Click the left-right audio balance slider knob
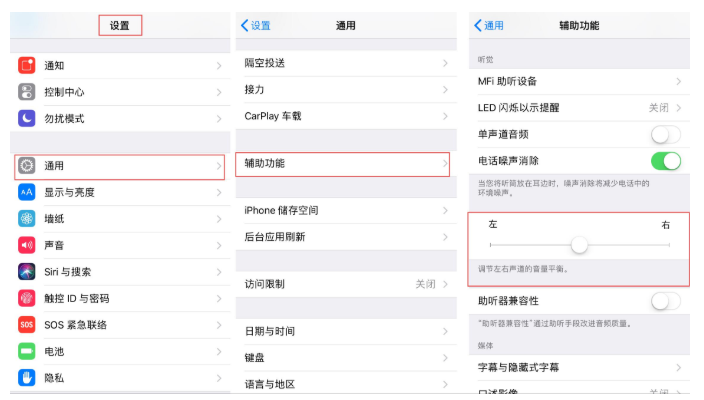Image resolution: width=704 pixels, height=400 pixels. point(579,245)
